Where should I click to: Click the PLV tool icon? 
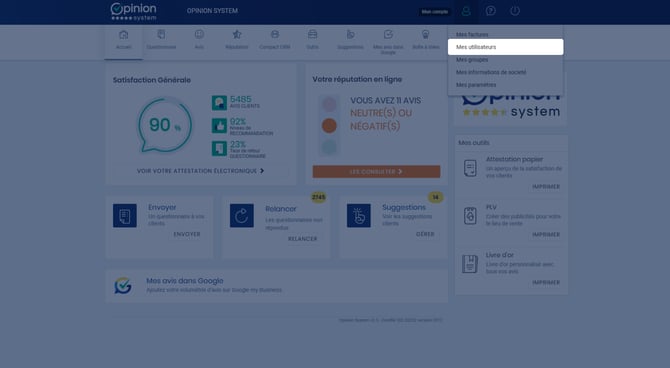click(470, 215)
